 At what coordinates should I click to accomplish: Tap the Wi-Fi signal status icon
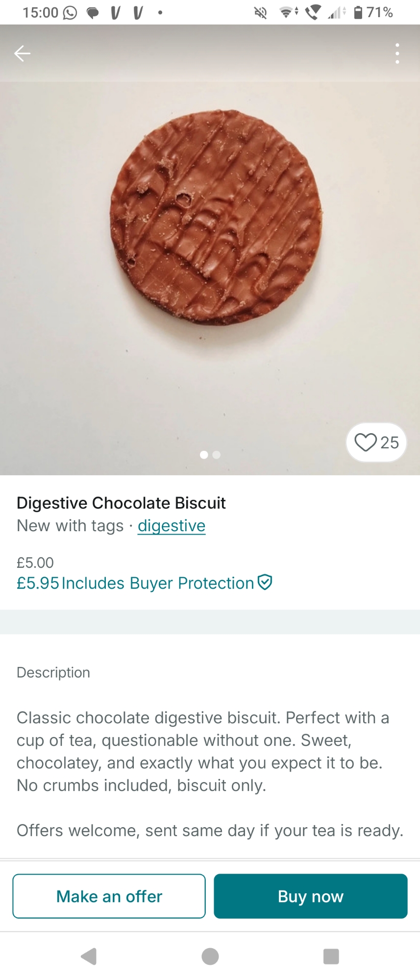tap(286, 13)
